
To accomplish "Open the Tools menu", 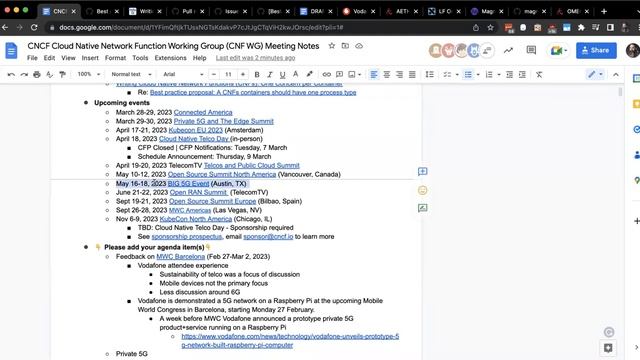I will coord(140,58).
